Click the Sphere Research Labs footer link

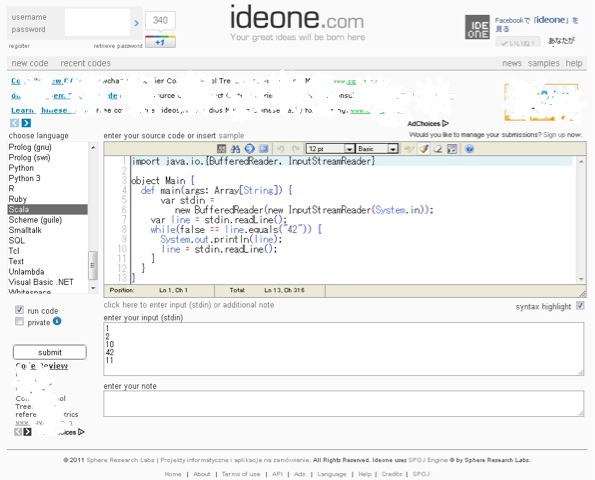[120, 460]
